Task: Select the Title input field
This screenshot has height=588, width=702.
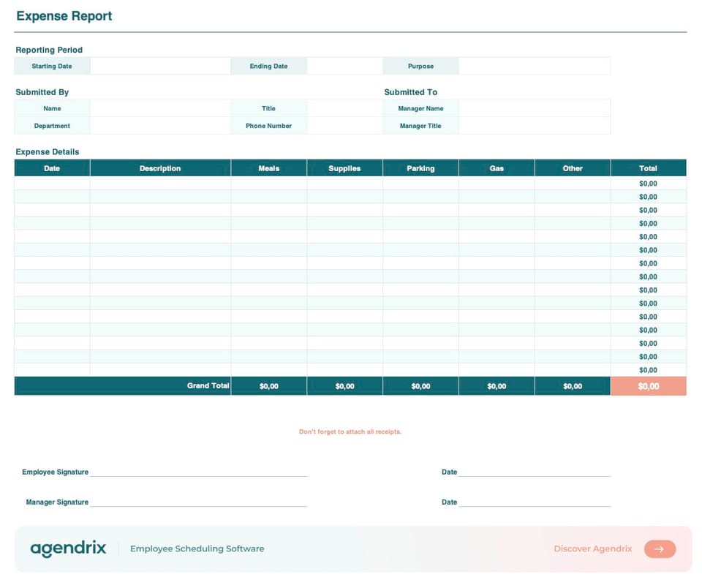Action: pos(344,108)
